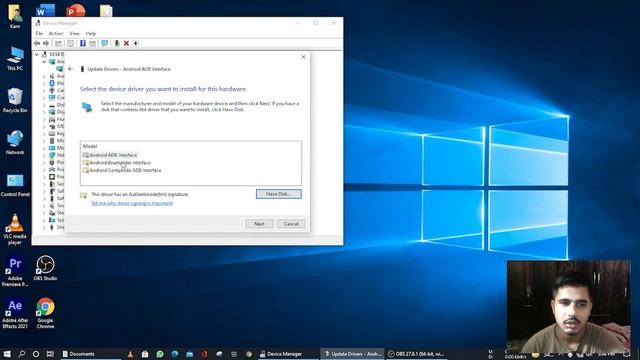640x360 pixels.
Task: Go back using the Update Drivers wizard arrow
Action: point(71,69)
